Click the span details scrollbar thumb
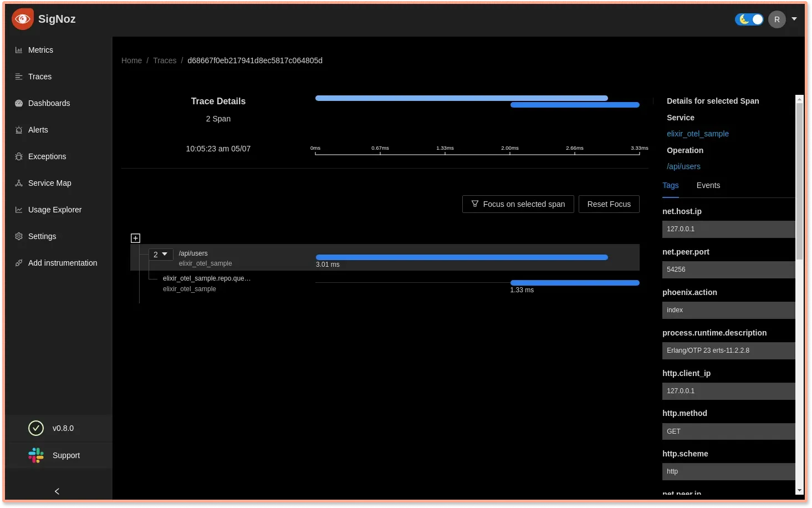Image resolution: width=812 pixels, height=508 pixels. (799, 181)
